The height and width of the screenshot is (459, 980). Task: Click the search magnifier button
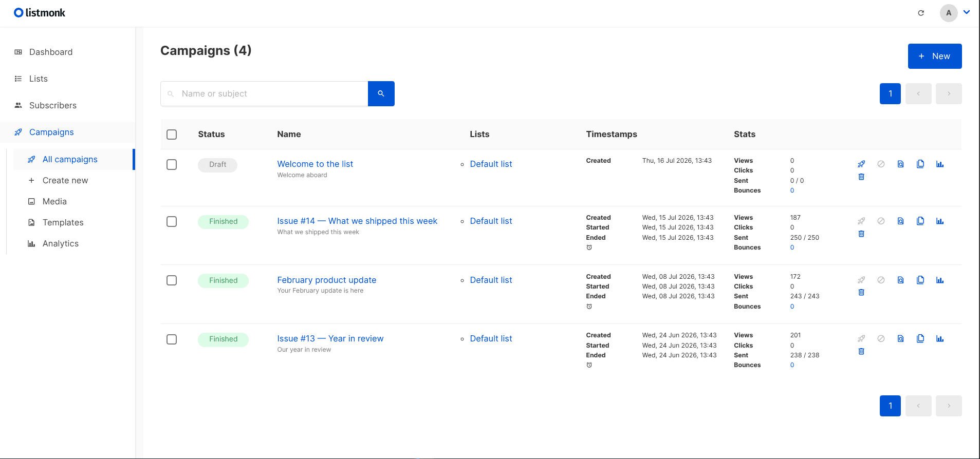click(381, 93)
